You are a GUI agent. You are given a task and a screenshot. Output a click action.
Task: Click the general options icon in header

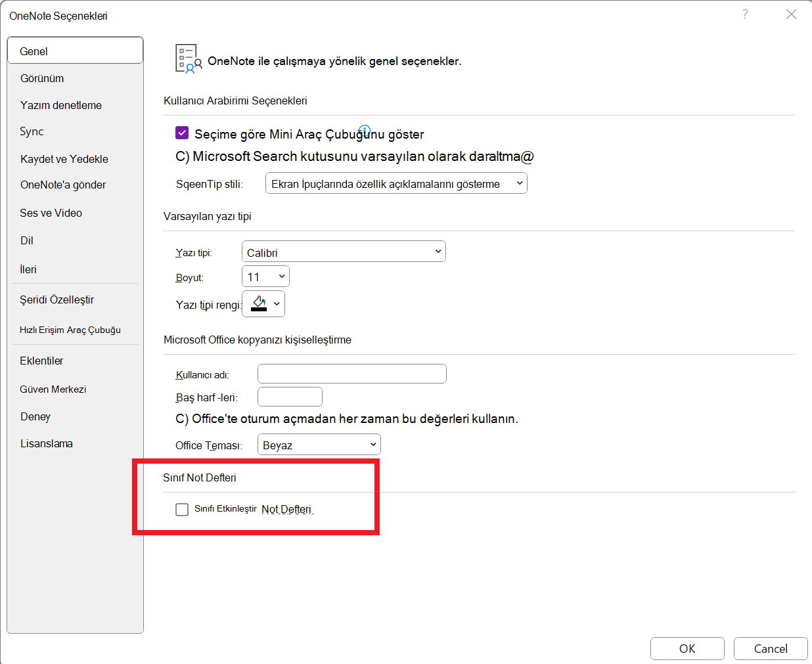[189, 58]
